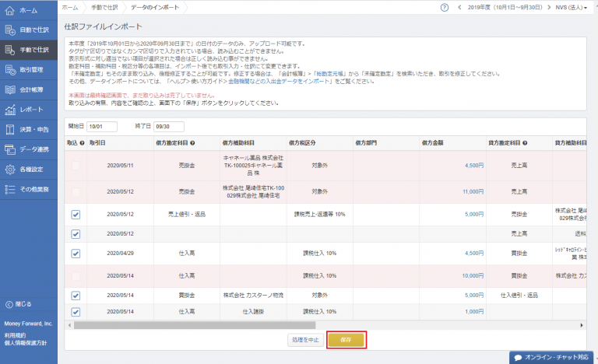598x364 pixels.
Task: Click the horizontal table scrollbar thumb
Action: coord(195,325)
